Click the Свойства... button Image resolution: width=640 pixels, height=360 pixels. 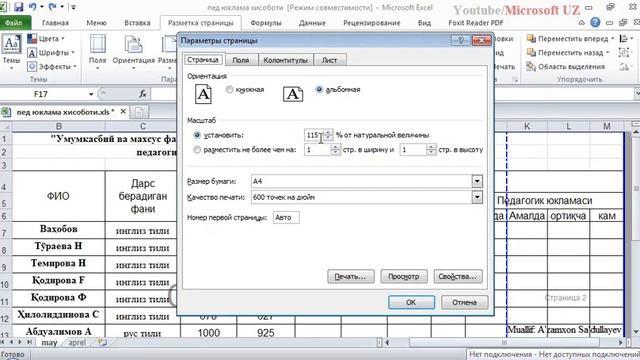click(458, 276)
